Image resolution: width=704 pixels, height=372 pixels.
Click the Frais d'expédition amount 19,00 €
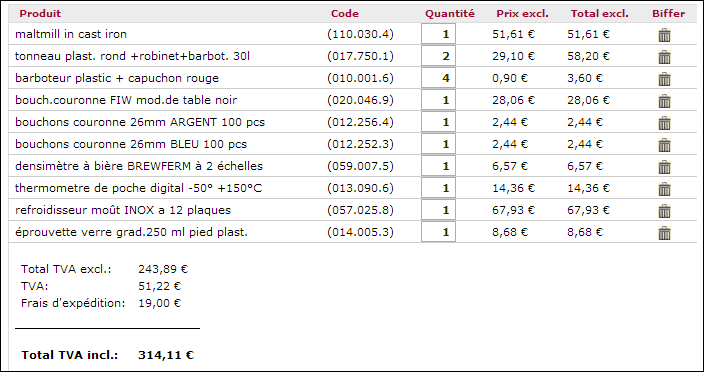pos(159,303)
